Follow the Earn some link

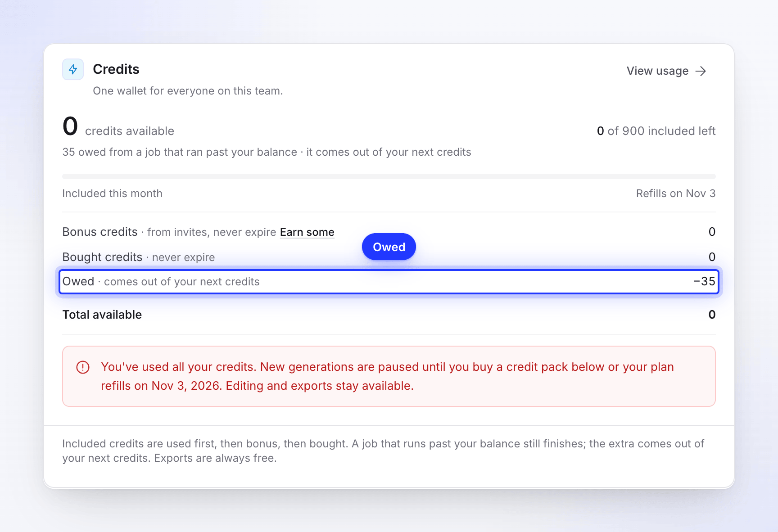307,232
